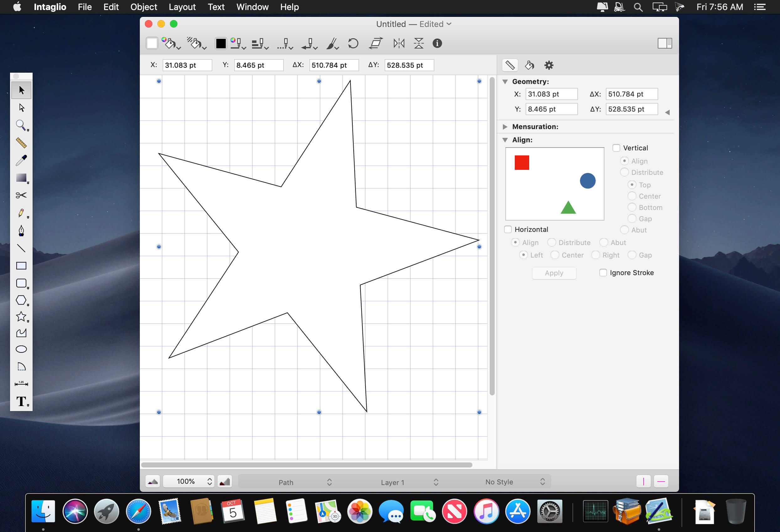Select the eyedropper tool
Image resolution: width=780 pixels, height=532 pixels.
click(x=22, y=160)
